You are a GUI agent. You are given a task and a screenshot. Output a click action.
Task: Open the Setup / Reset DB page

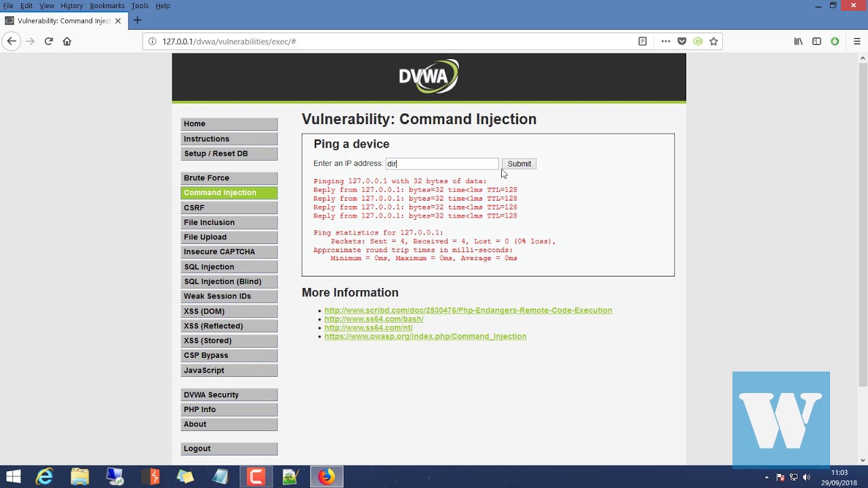point(229,154)
